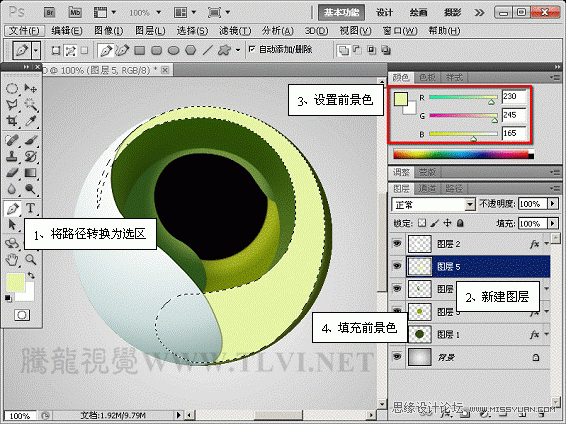Switch to 设计 workspace
The image size is (566, 424).
coord(384,13)
